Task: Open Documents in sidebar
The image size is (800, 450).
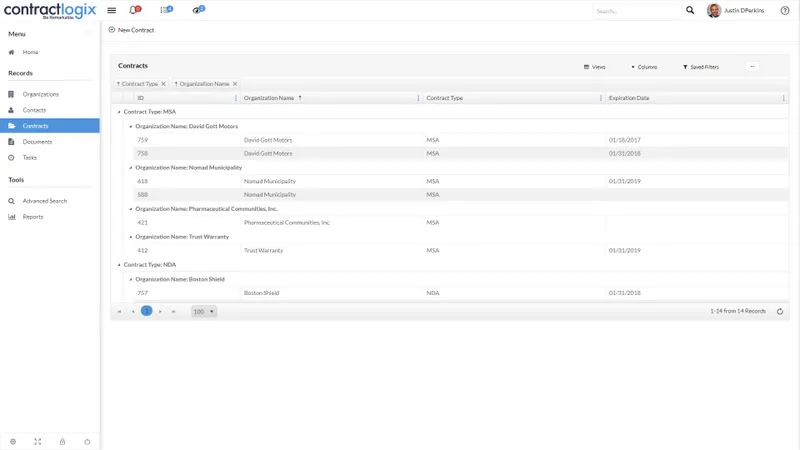Action: coord(37,142)
